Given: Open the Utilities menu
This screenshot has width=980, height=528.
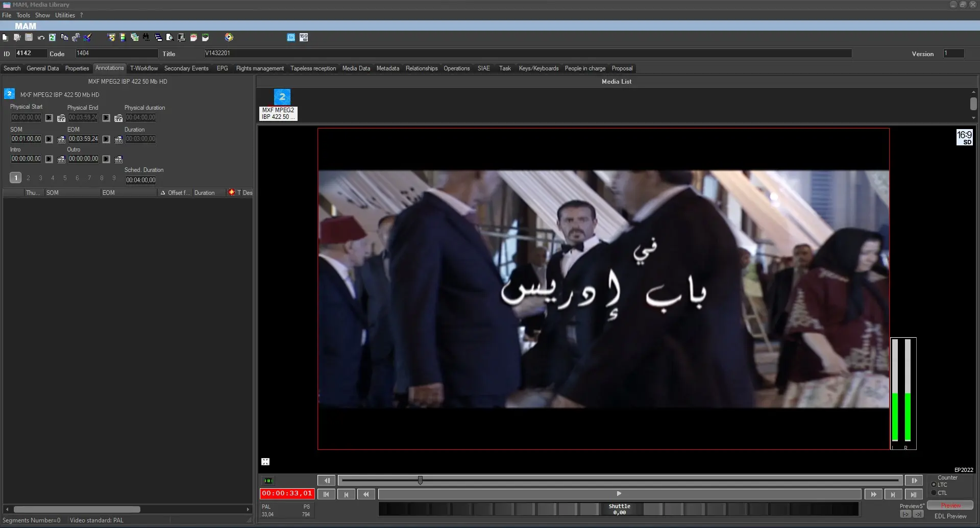Looking at the screenshot, I should (x=65, y=15).
